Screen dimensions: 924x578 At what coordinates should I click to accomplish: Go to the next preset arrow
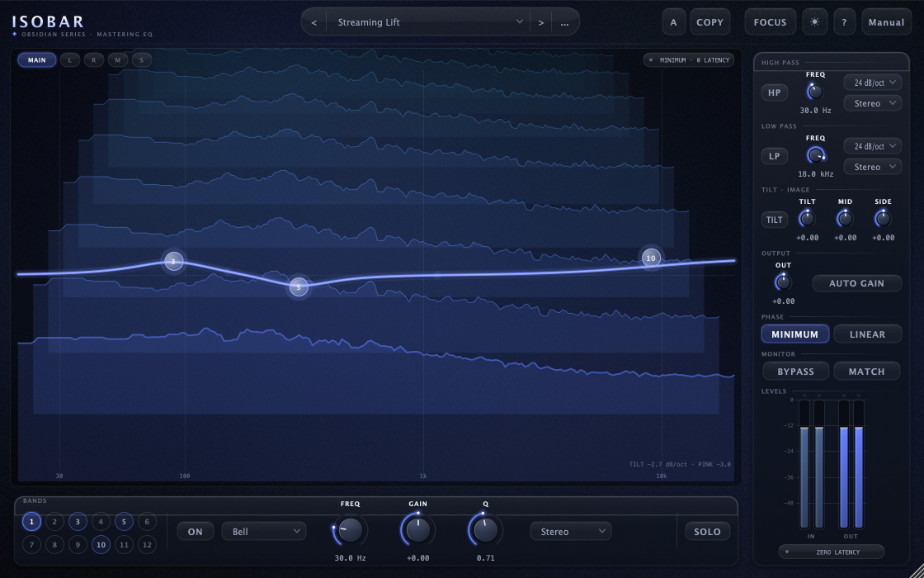point(540,22)
